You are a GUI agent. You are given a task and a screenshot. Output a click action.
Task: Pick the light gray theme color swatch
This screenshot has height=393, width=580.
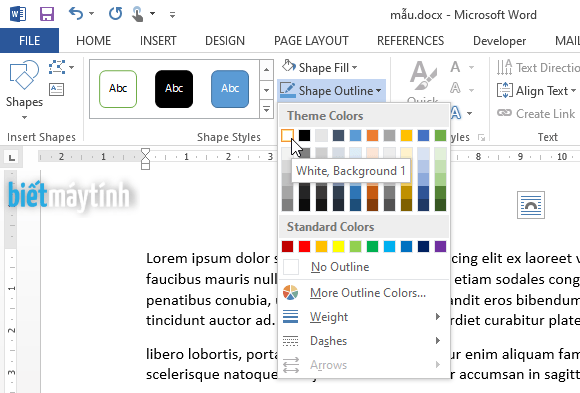pos(321,135)
